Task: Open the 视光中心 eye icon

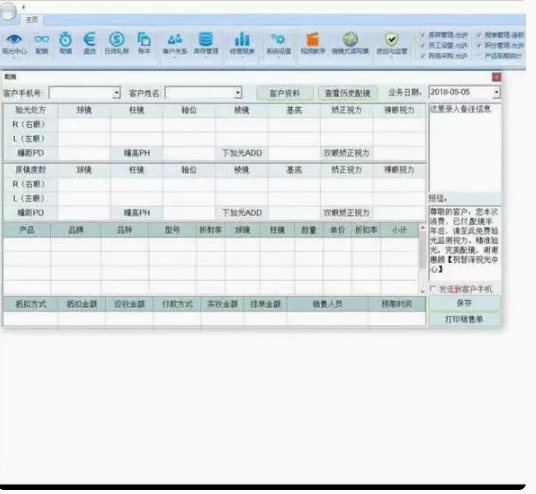Action: coord(14,43)
